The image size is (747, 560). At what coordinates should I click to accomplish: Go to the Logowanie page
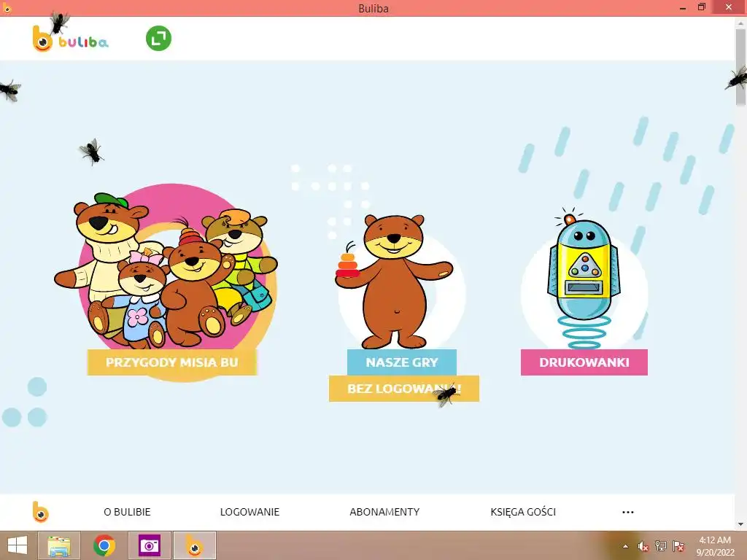(x=249, y=512)
